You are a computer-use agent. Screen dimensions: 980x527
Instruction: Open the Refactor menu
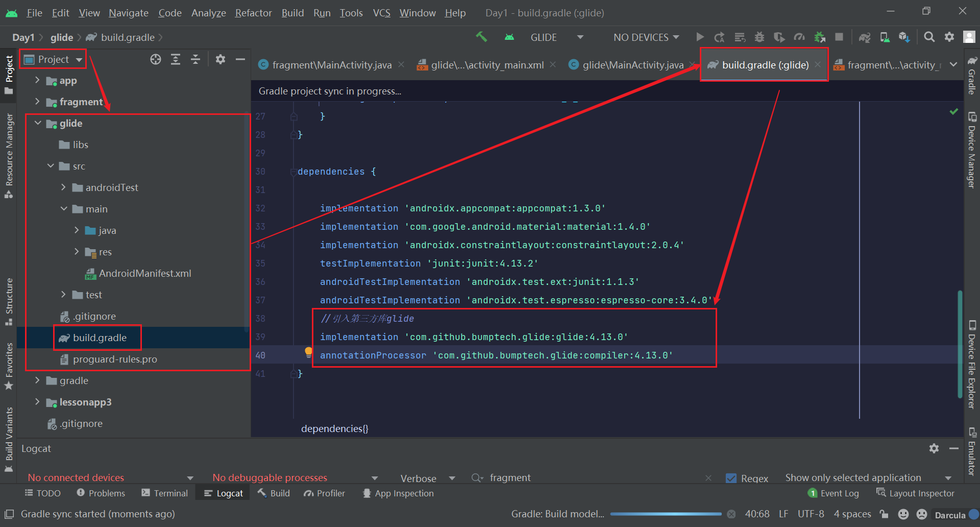tap(253, 13)
